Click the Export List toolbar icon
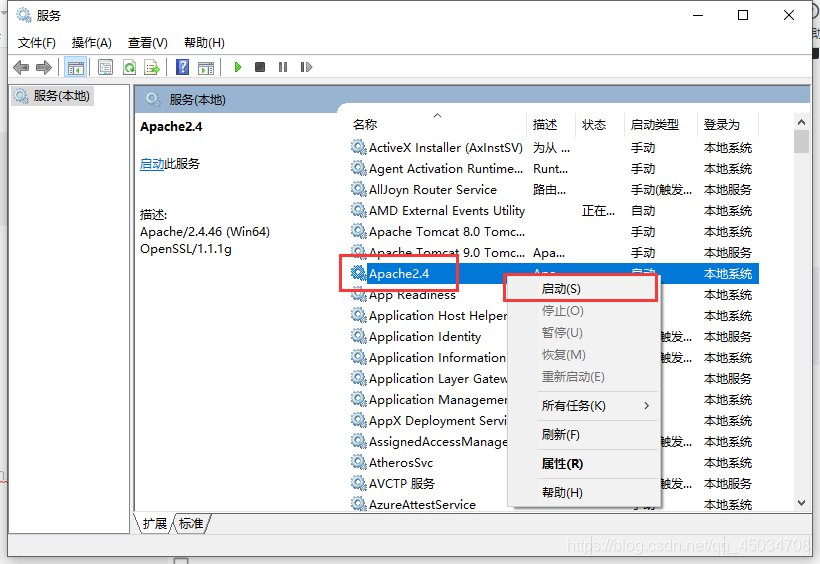820x564 pixels. pos(152,67)
